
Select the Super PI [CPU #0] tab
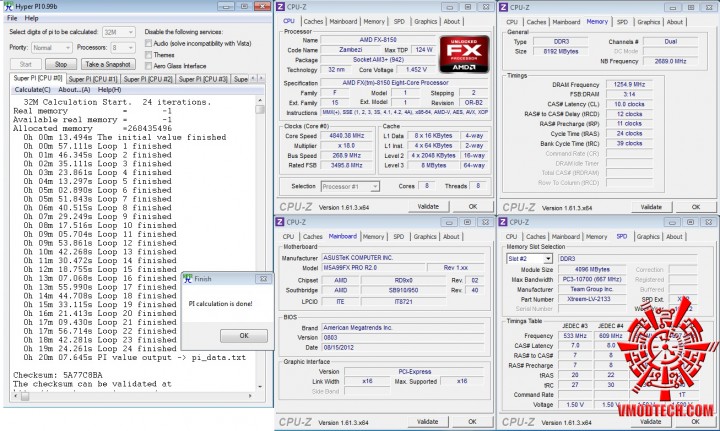click(38, 78)
